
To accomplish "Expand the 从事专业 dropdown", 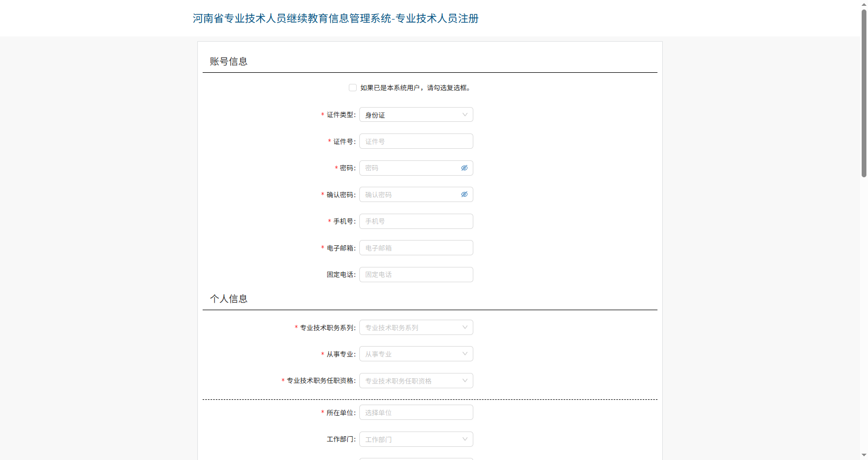I will [x=410, y=354].
